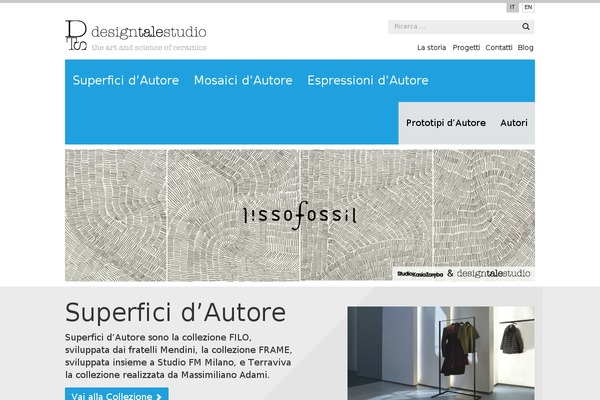
Task: Open the clothing rack showroom photo
Action: (441, 353)
